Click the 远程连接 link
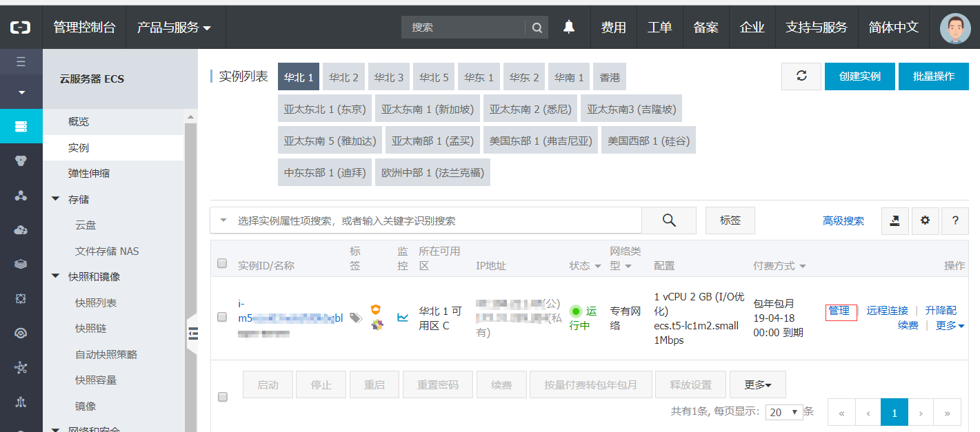Image resolution: width=980 pixels, height=432 pixels. coord(888,311)
